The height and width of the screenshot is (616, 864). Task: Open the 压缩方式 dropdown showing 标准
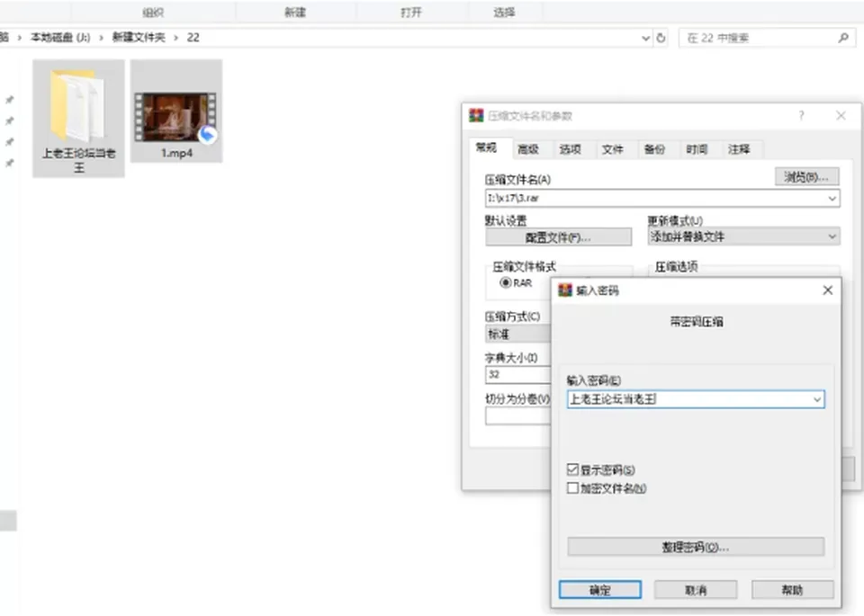point(518,335)
